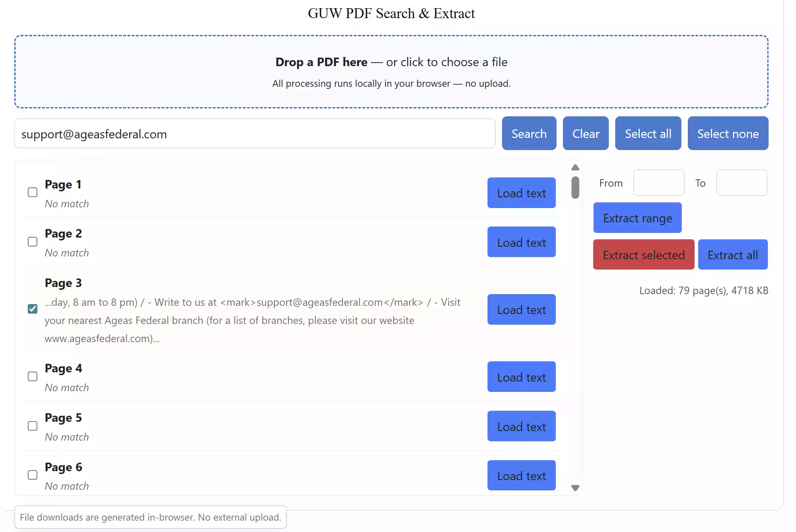Viewport: 796px width, 532px height.
Task: Enable the Page 5 checkbox
Action: [x=32, y=426]
